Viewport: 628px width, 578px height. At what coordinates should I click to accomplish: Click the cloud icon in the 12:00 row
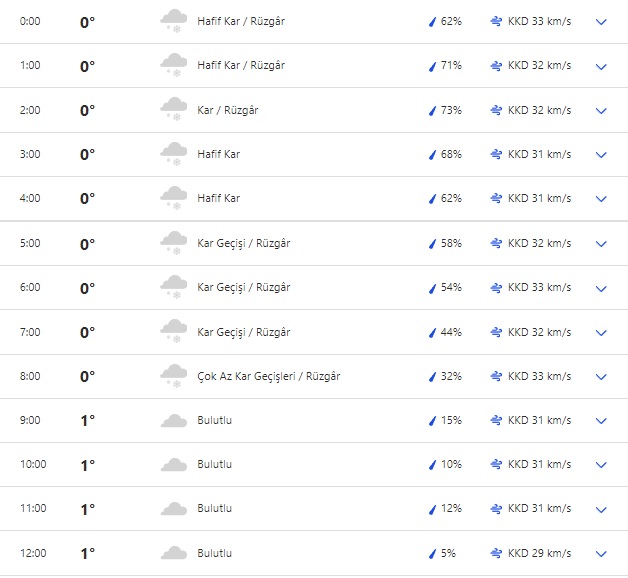pyautogui.click(x=174, y=553)
